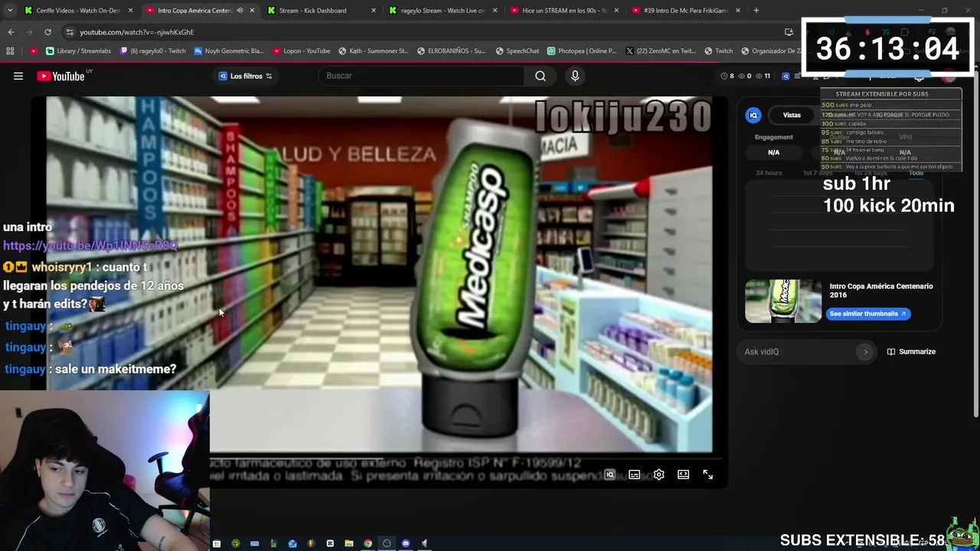Open Discord from the taskbar
The width and height of the screenshot is (980, 551).
406,543
